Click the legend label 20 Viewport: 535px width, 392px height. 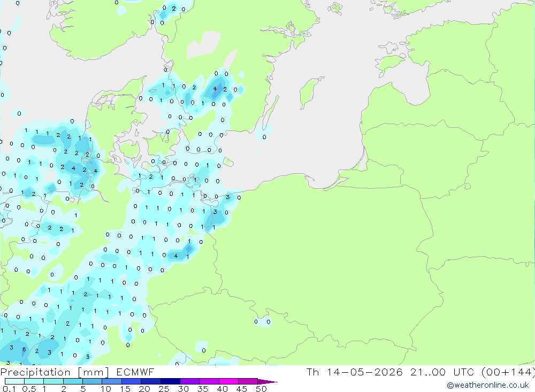point(144,389)
